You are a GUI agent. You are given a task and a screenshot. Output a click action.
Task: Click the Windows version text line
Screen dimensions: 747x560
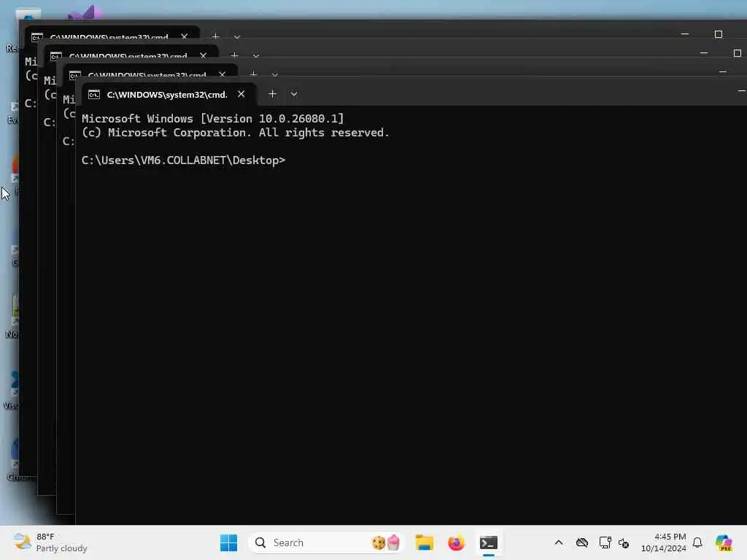212,119
